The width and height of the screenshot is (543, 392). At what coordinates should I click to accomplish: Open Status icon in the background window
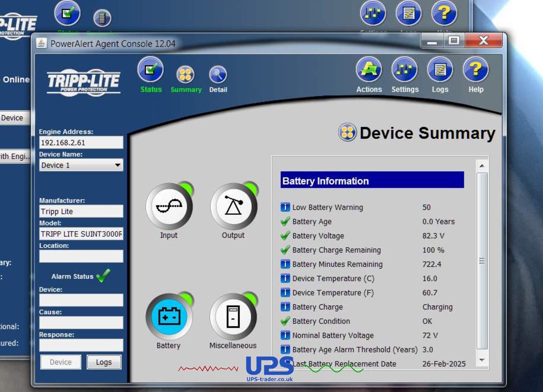coord(67,14)
